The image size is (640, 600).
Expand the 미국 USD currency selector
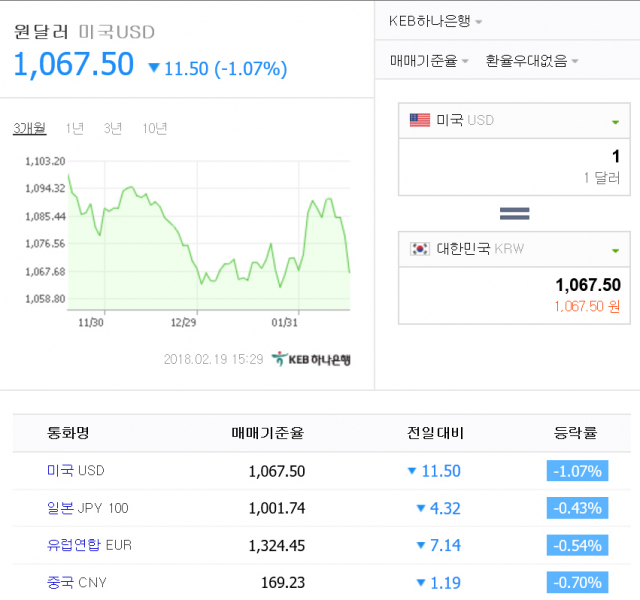[514, 121]
